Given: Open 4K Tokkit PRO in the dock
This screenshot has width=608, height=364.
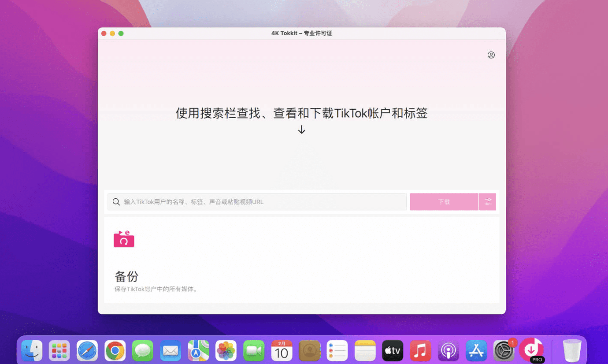Looking at the screenshot, I should (x=531, y=350).
